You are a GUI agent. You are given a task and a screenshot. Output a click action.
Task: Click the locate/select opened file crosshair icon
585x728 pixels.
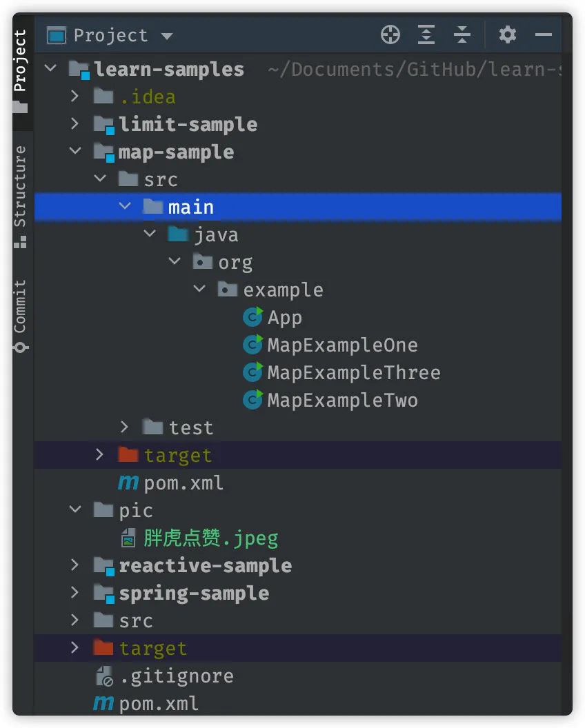coord(390,34)
